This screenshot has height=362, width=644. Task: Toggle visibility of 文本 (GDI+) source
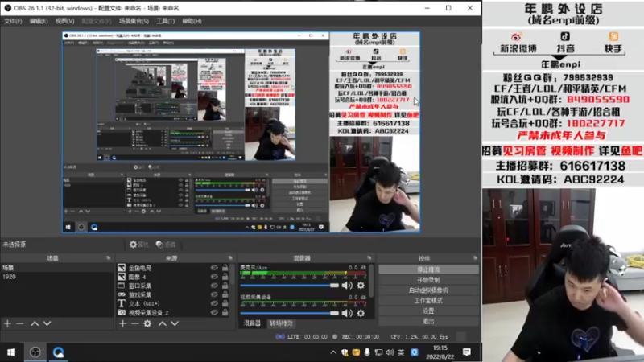coord(214,303)
